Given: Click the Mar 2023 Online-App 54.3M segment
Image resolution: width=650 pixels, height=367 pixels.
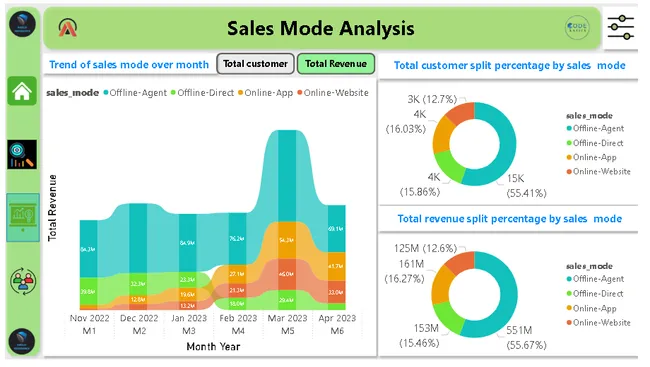Looking at the screenshot, I should tap(287, 240).
